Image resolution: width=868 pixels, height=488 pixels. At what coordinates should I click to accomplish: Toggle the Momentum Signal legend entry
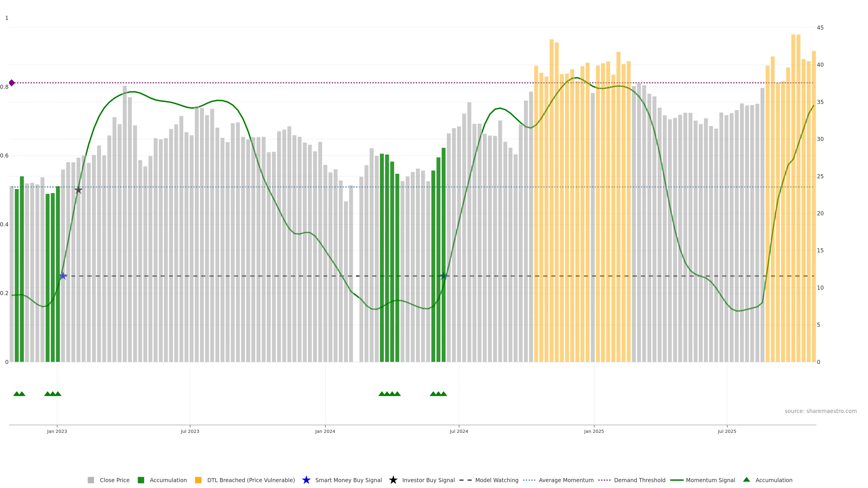click(x=710, y=480)
